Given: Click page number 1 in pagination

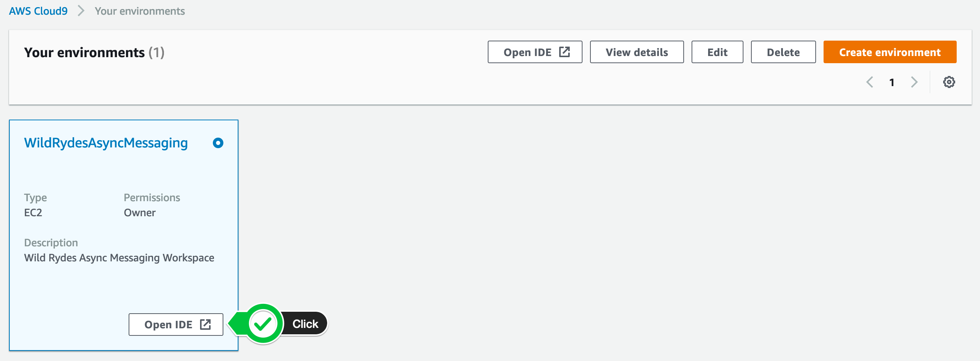Looking at the screenshot, I should (x=892, y=82).
